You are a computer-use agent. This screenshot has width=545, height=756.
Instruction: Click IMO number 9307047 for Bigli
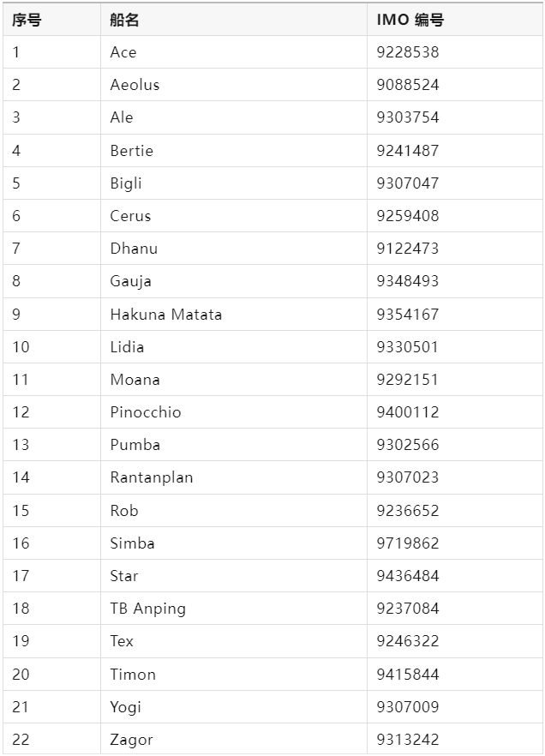click(408, 183)
